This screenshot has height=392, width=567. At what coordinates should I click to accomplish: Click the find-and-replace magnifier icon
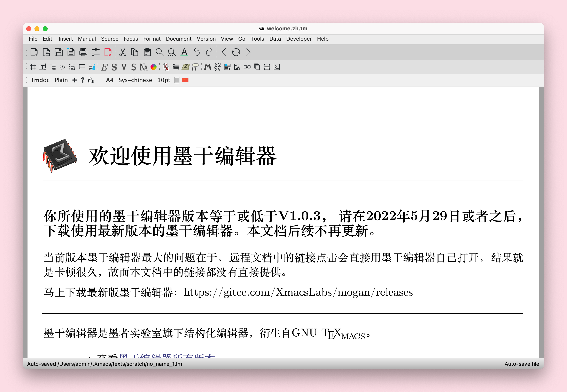(172, 52)
